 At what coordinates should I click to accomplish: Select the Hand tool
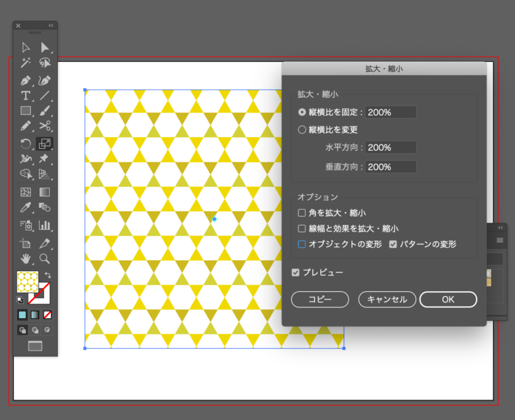(26, 259)
